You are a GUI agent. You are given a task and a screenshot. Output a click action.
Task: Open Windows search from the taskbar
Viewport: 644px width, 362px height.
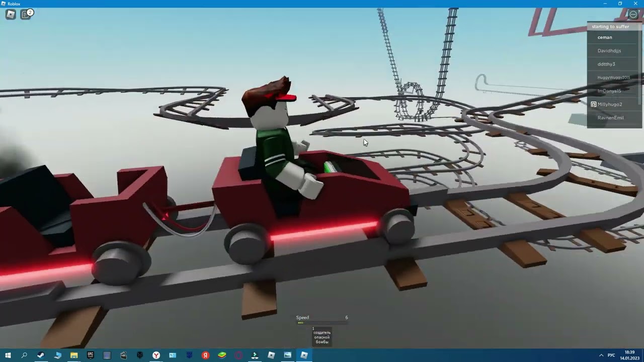tap(24, 355)
